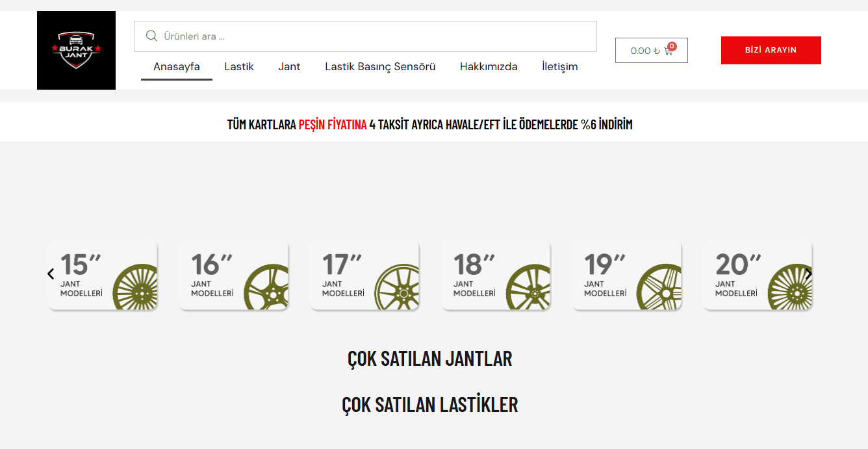Screen dimensions: 868x449
Task: Open the shopping cart icon
Action: click(669, 51)
